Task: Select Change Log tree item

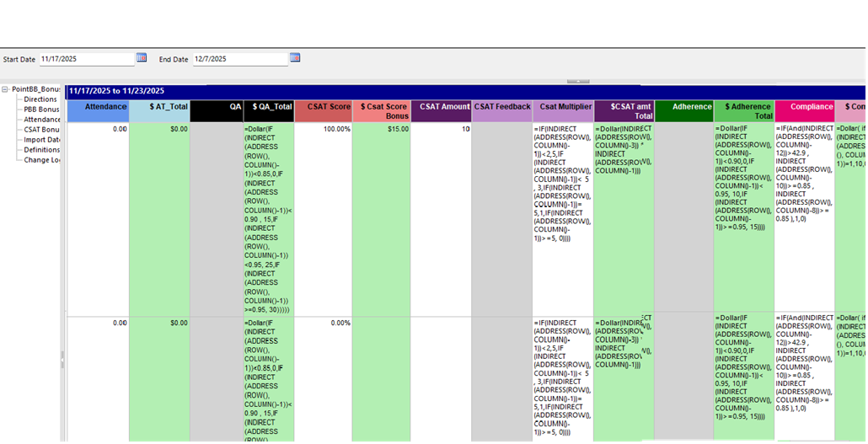Action: click(x=42, y=160)
